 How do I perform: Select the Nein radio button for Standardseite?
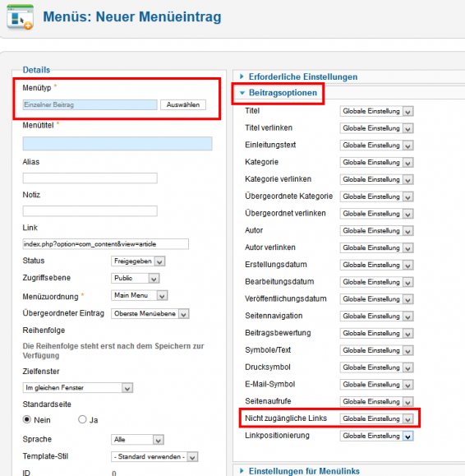27,419
